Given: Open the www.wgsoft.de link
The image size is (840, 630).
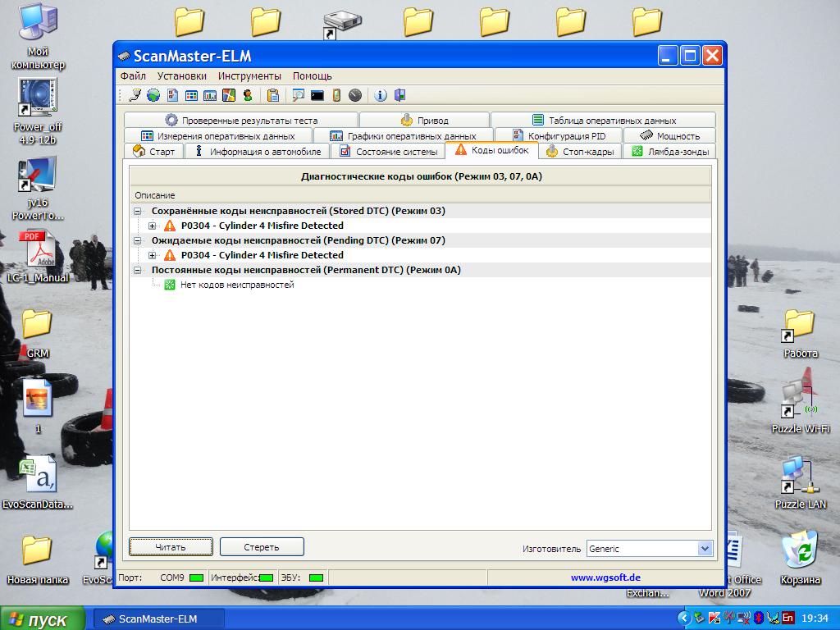Looking at the screenshot, I should (605, 577).
